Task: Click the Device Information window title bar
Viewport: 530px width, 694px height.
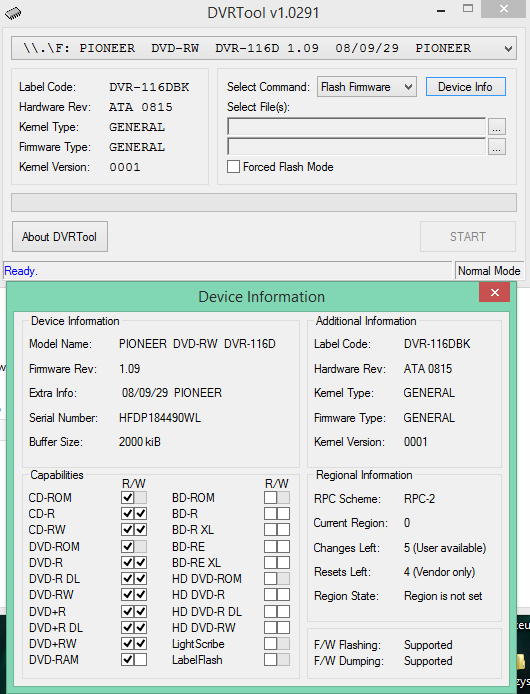Action: 261,297
